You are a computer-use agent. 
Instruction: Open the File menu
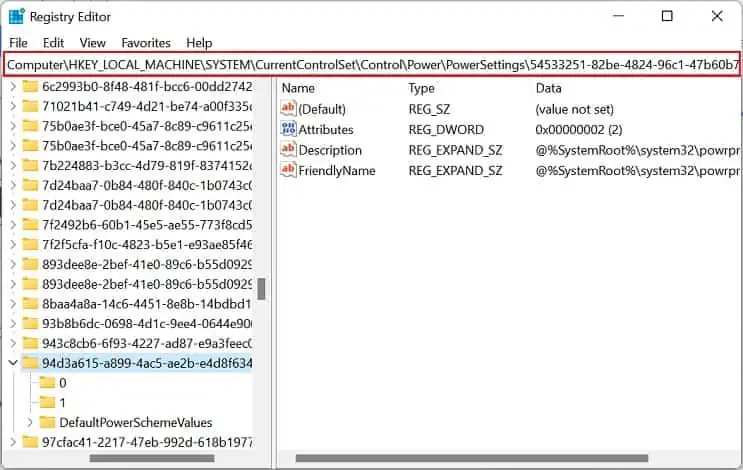point(18,43)
